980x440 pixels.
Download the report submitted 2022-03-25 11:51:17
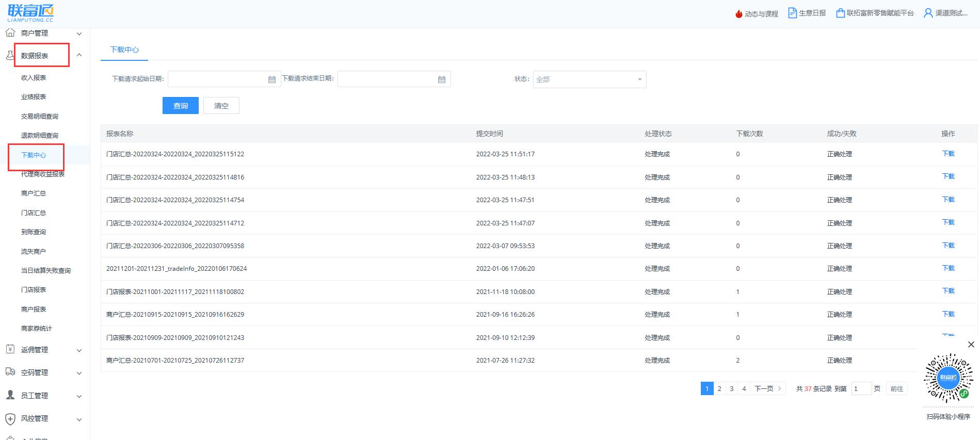click(949, 153)
